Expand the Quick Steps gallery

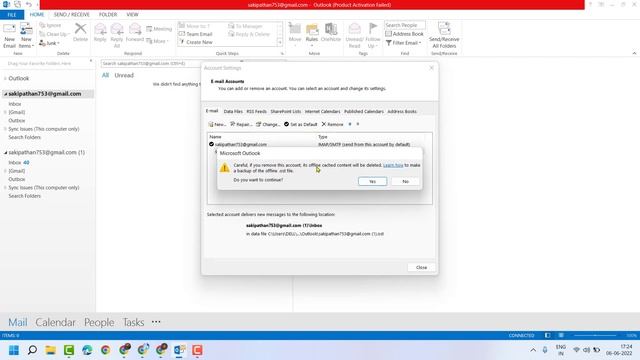[280, 42]
